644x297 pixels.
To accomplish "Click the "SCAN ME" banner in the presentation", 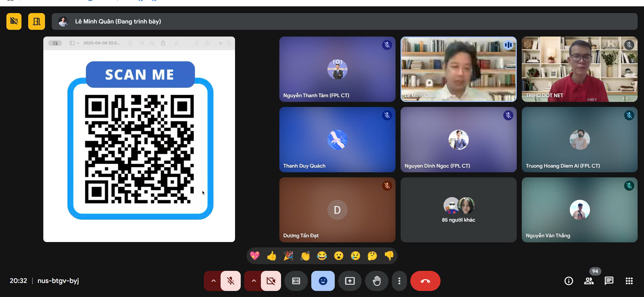I will click(140, 74).
